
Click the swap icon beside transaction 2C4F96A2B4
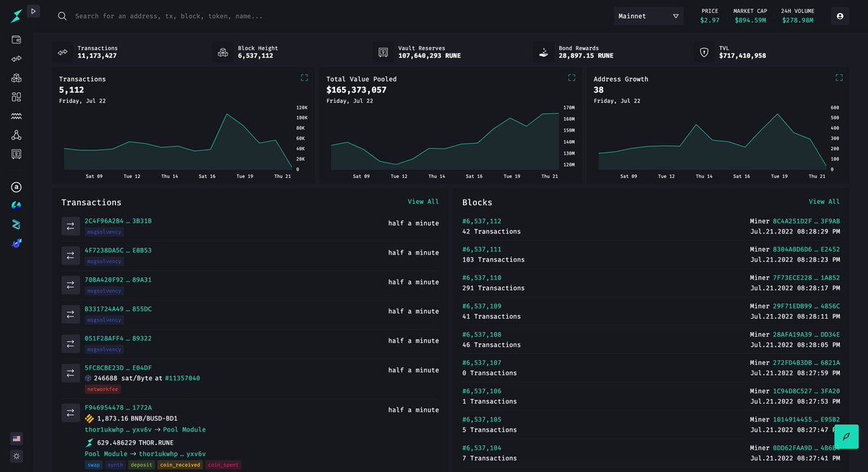click(70, 226)
